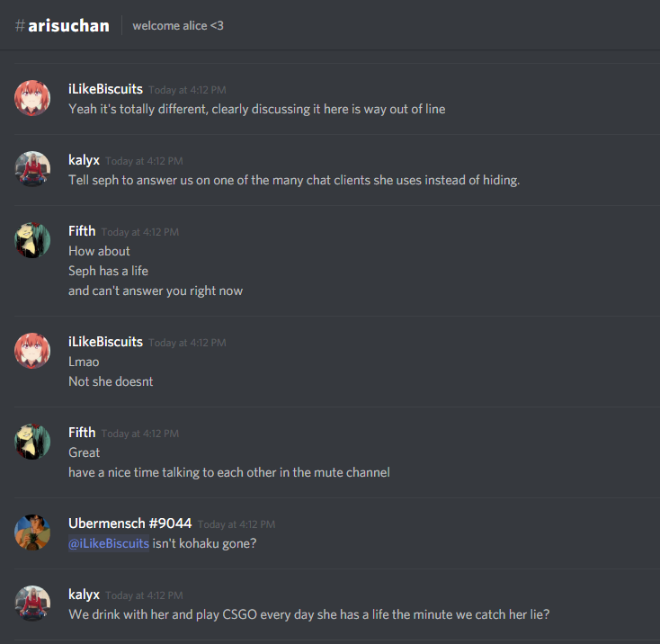The image size is (660, 644).
Task: Click kalyx avatar beside CSGO message
Action: 32,604
